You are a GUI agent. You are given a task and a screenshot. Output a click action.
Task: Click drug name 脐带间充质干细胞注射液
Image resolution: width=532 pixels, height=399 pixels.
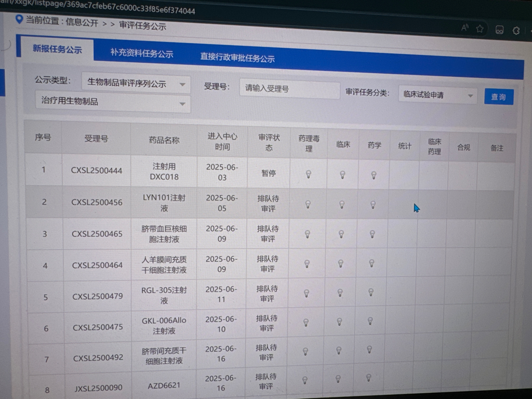tap(164, 356)
